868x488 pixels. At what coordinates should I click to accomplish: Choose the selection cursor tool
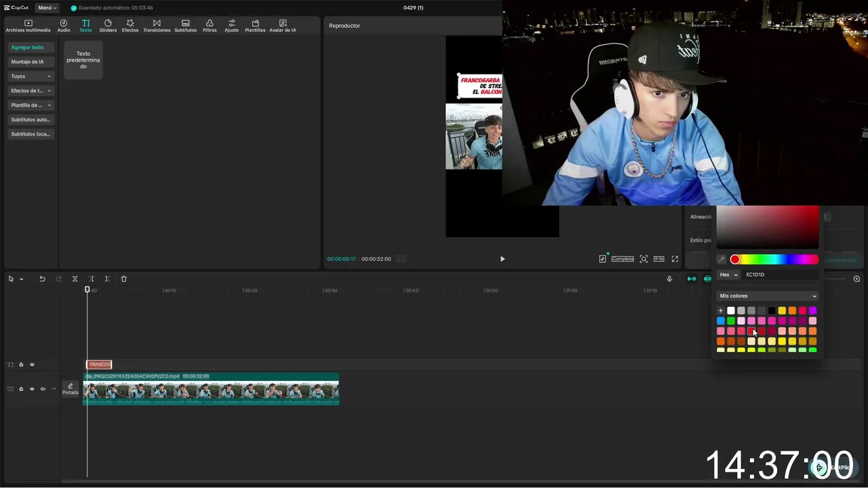(11, 279)
